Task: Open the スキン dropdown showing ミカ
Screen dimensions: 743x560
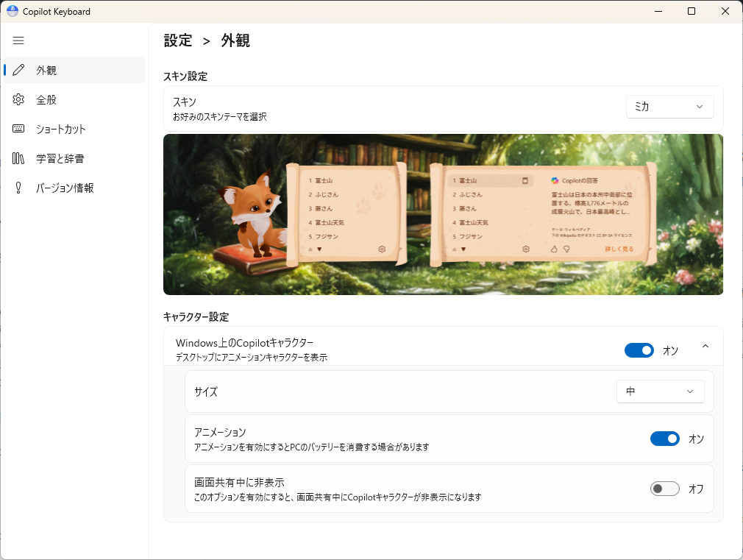Action: pos(669,107)
